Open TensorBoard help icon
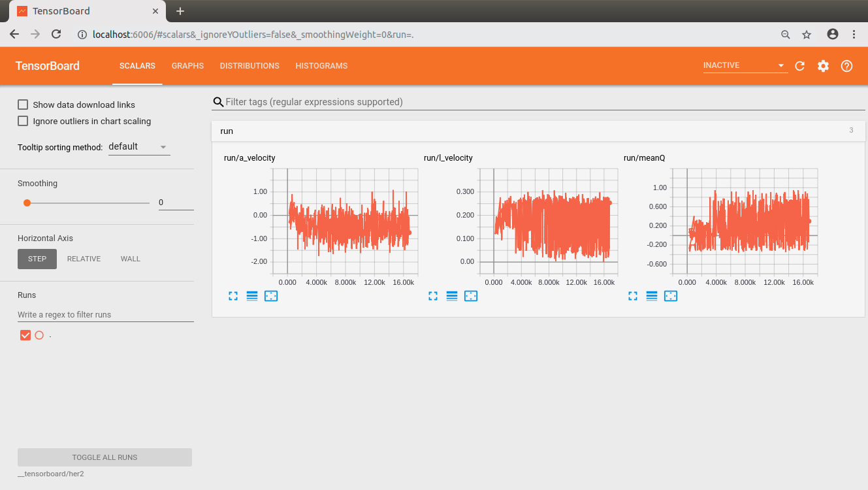 (846, 66)
